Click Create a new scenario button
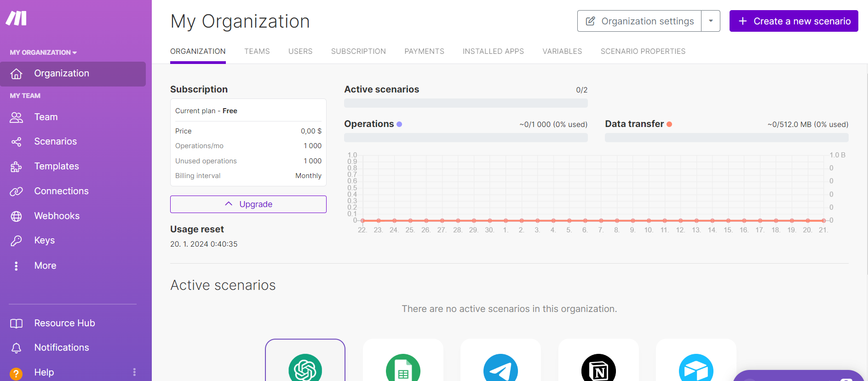868x381 pixels. click(793, 21)
